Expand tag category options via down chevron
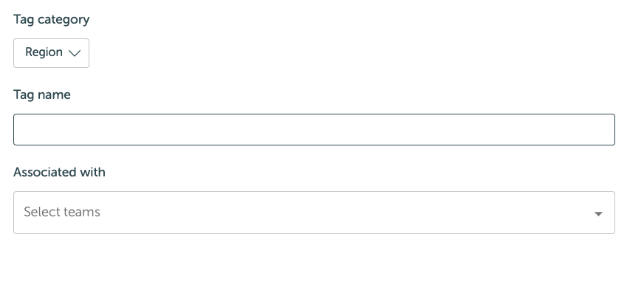Image resolution: width=644 pixels, height=285 pixels. tap(75, 53)
